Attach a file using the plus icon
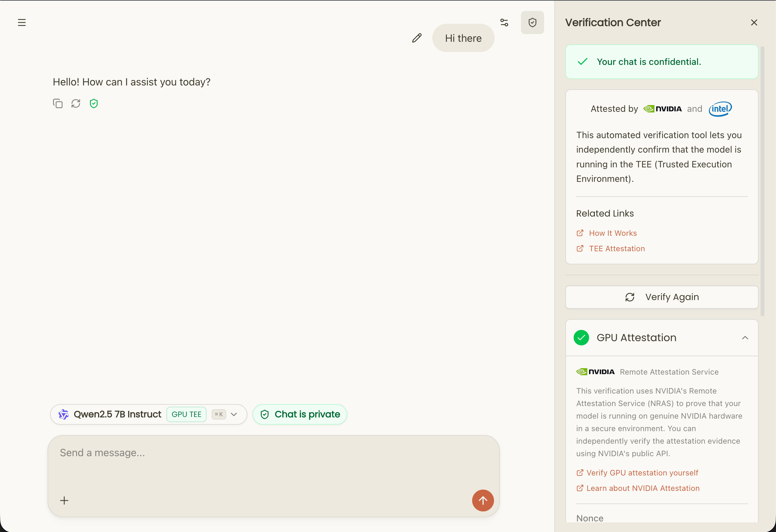The width and height of the screenshot is (776, 532). click(x=65, y=500)
